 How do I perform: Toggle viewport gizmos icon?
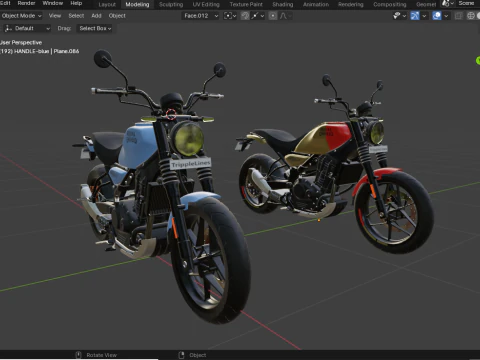click(x=415, y=16)
